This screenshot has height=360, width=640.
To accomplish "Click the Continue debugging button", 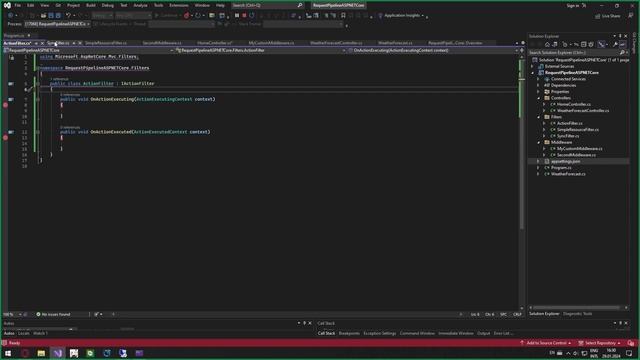I will (167, 16).
